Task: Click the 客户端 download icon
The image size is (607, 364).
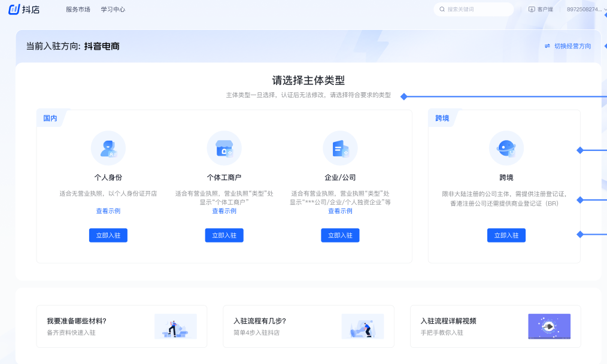Action: click(x=532, y=10)
